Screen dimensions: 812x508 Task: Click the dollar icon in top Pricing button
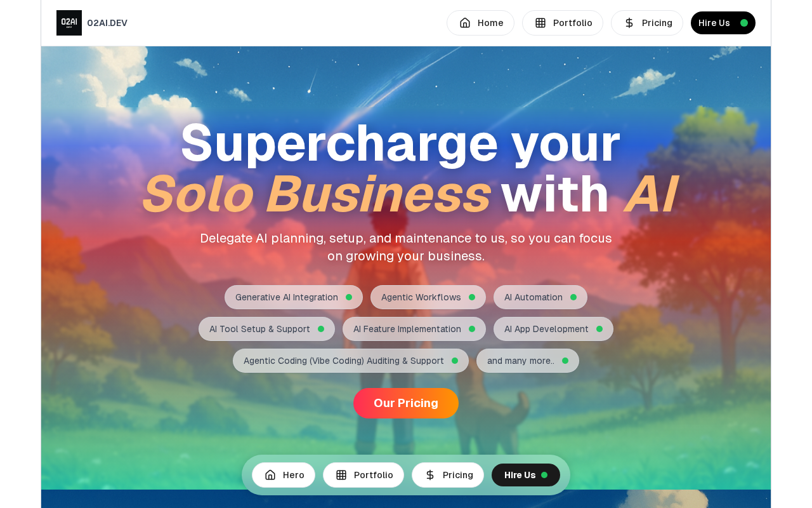tap(629, 23)
